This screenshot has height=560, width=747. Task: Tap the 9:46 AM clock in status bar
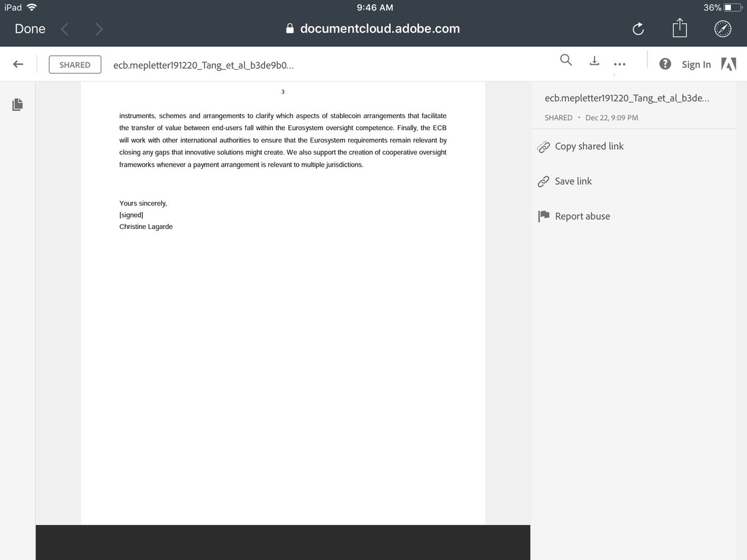(374, 7)
